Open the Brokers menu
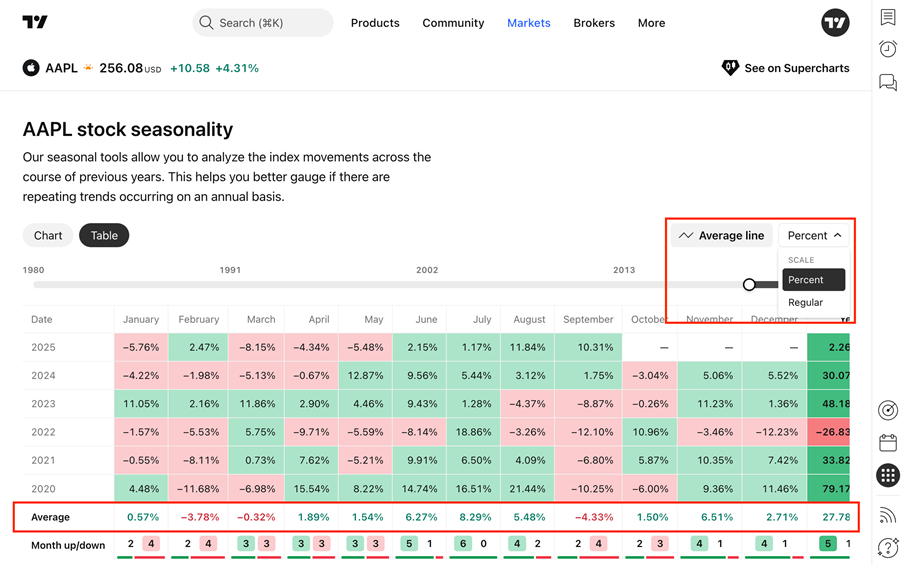 594,22
